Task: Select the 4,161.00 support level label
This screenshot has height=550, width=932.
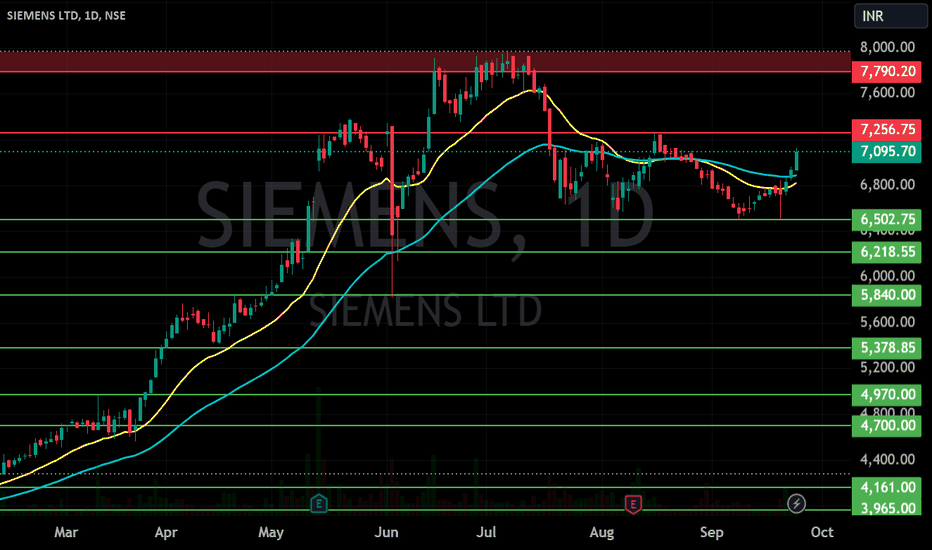Action: pos(887,488)
